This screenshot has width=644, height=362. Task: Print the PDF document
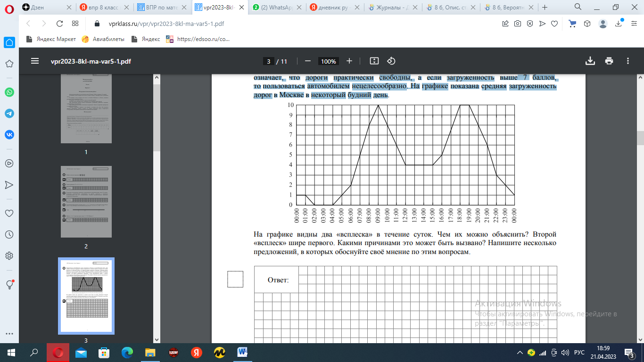pos(609,61)
